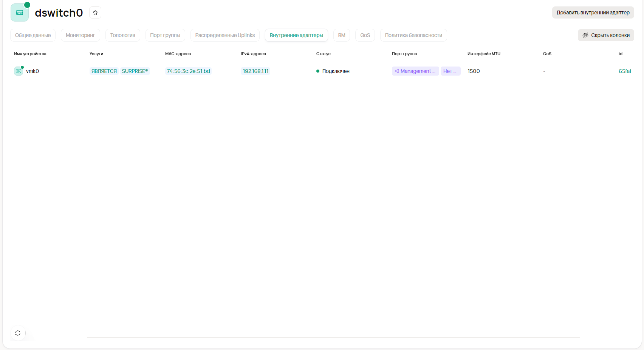Star dswitch0 as favorite

[95, 12]
